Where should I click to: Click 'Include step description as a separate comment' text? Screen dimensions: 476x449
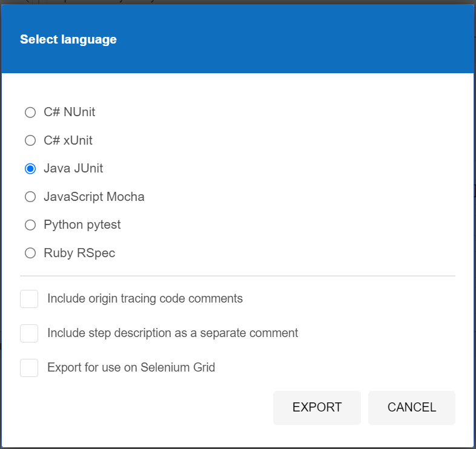pos(173,333)
